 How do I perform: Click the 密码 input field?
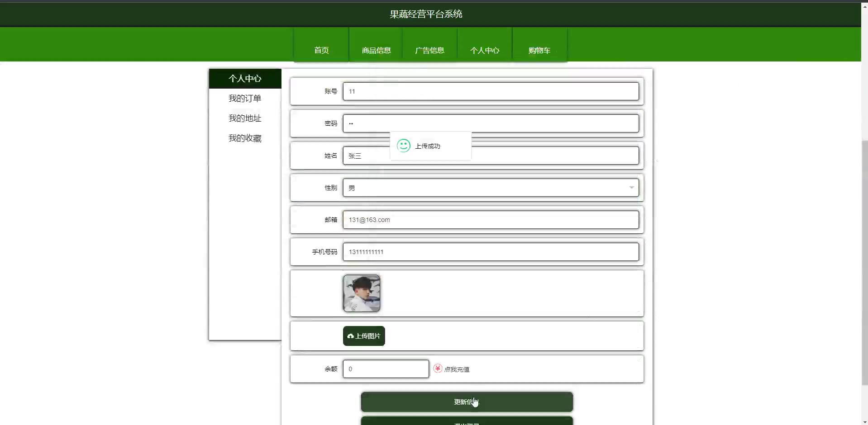point(491,123)
